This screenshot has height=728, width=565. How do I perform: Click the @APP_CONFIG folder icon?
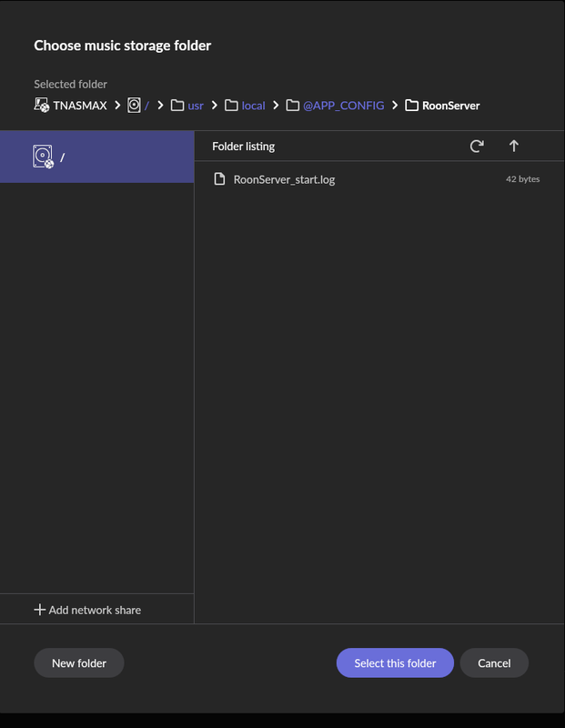pos(292,106)
